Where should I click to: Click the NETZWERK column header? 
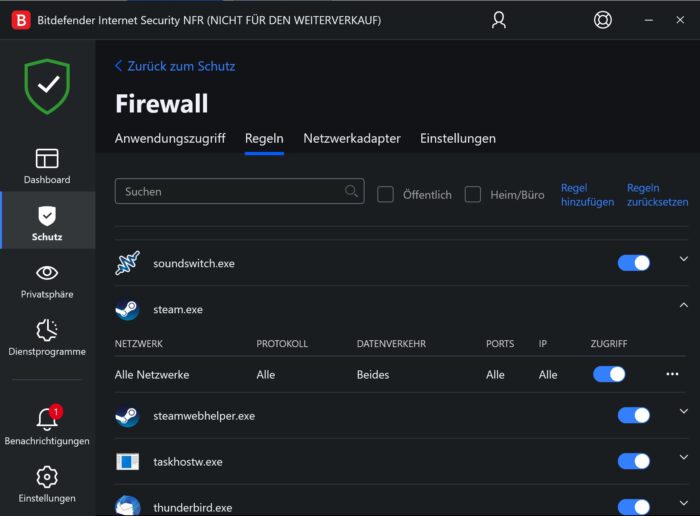[x=139, y=344]
